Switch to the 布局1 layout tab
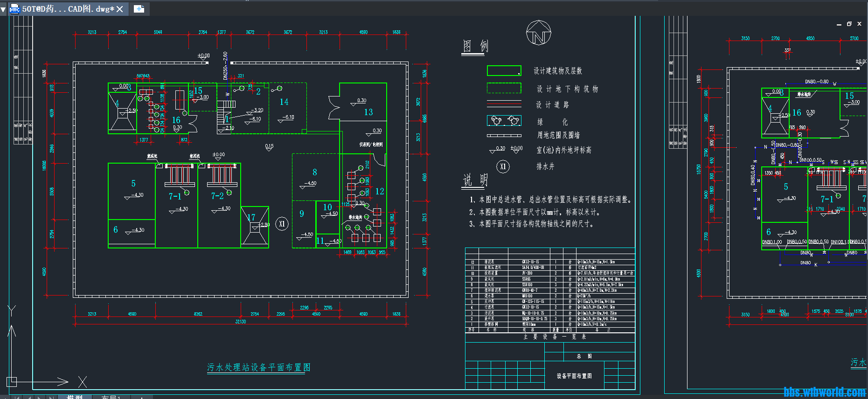 pos(111,397)
